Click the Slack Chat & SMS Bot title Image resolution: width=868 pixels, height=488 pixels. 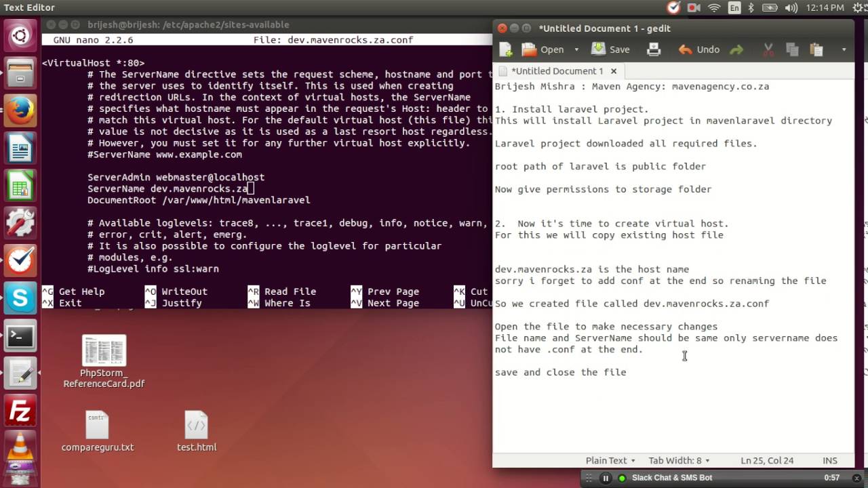click(x=672, y=478)
